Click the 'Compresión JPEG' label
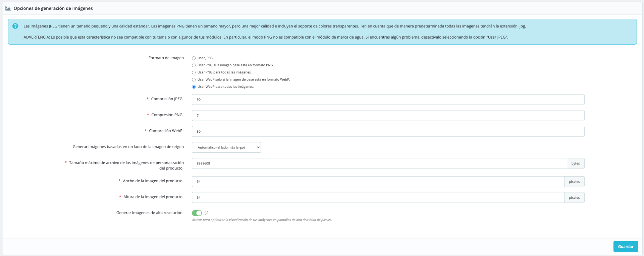The image size is (644, 256). [x=167, y=99]
